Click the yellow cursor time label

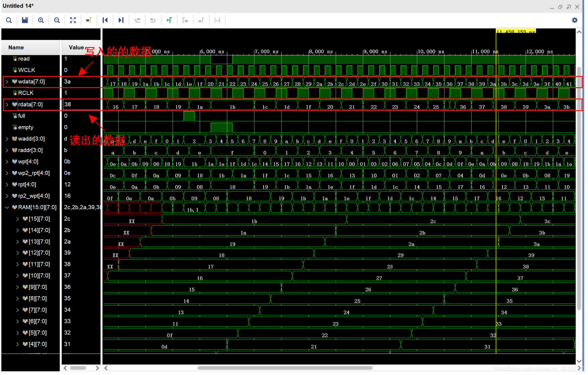[x=516, y=31]
